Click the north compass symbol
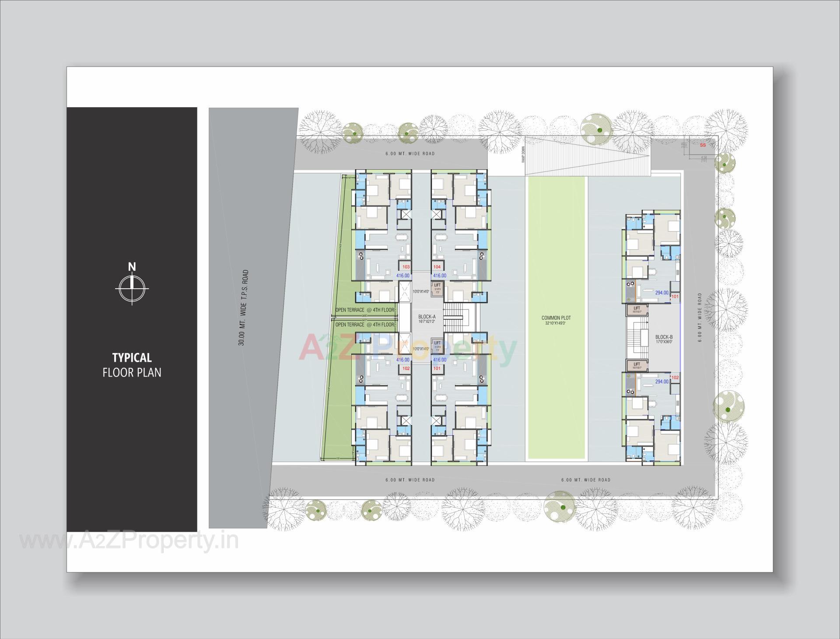Screen dimensions: 840x639 pos(133,288)
